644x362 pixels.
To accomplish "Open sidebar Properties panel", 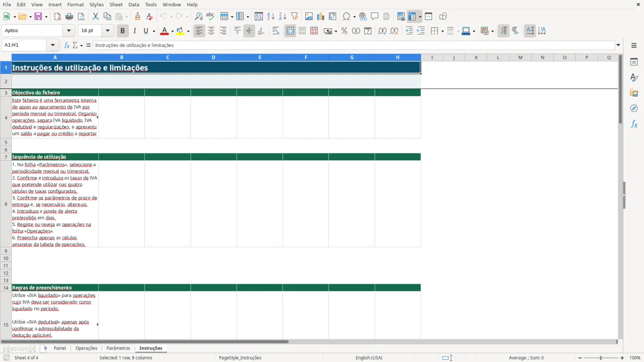I will click(634, 62).
